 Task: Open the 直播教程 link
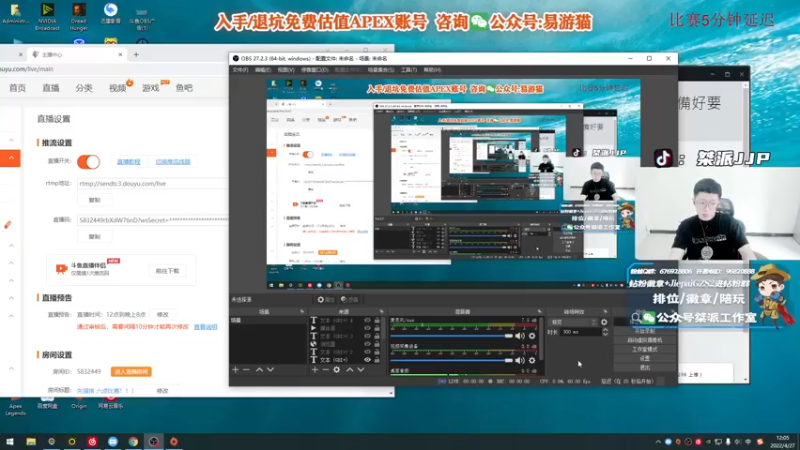click(x=129, y=162)
